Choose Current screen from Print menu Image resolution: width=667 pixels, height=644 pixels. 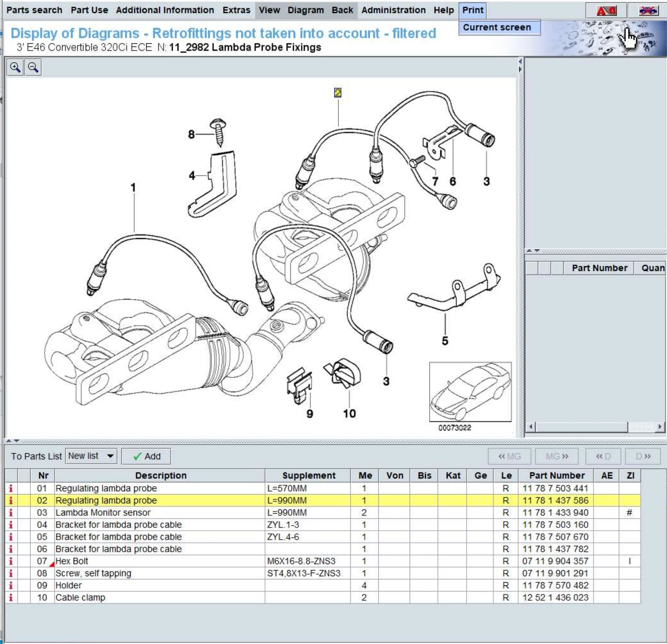pos(499,27)
